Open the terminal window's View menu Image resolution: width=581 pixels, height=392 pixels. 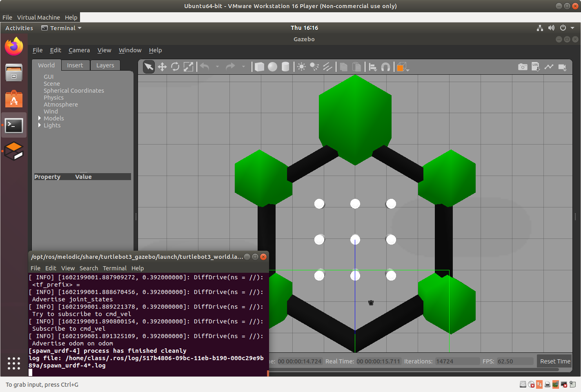[68, 268]
